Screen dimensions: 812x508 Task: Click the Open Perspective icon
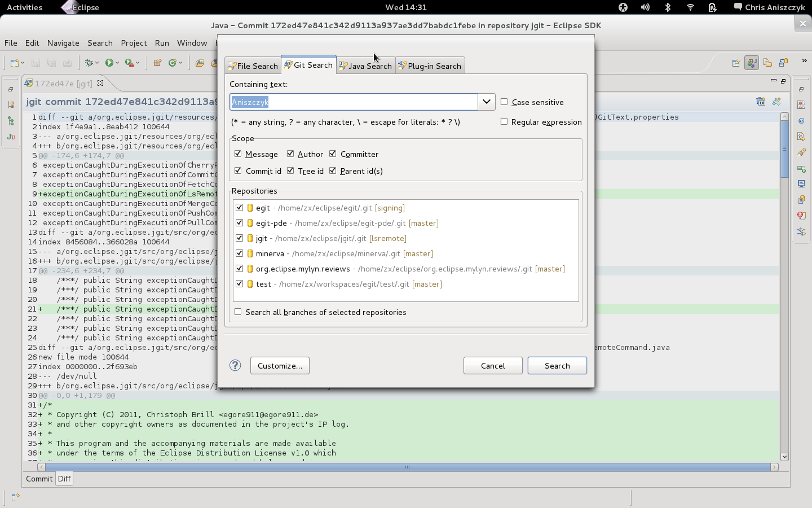[x=736, y=63]
